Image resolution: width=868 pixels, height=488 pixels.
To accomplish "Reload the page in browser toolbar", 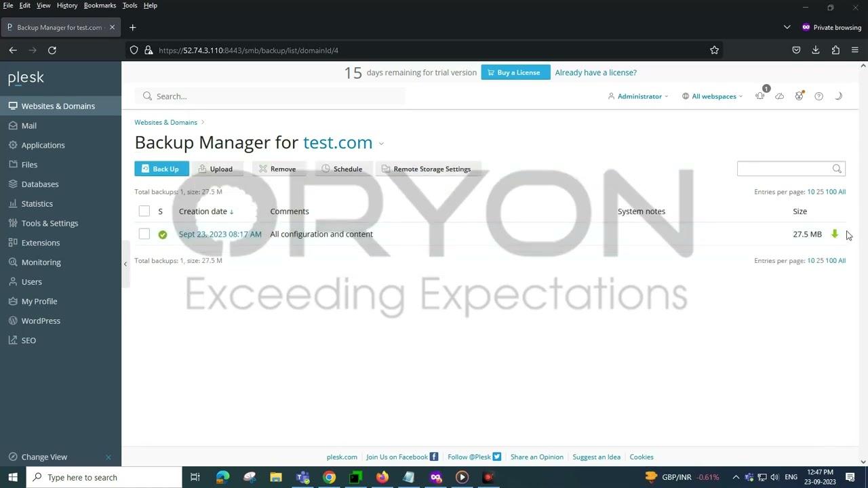I will point(52,50).
